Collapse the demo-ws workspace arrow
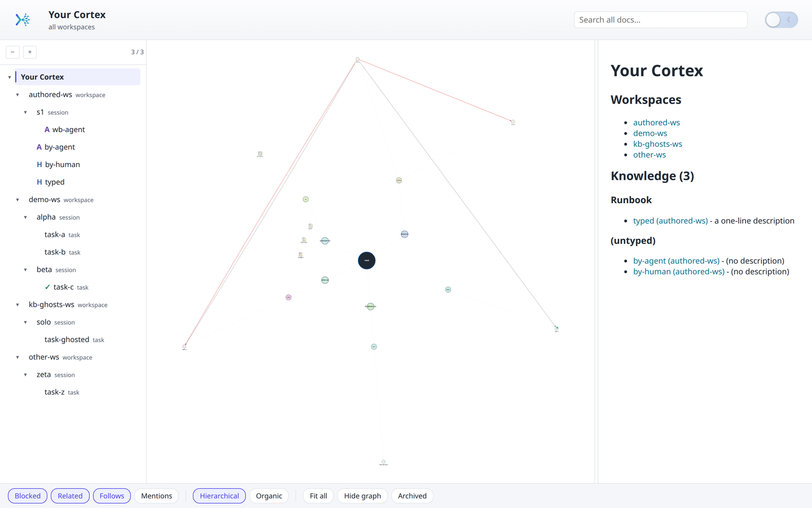Viewport: 812px width, 508px height. pos(18,200)
